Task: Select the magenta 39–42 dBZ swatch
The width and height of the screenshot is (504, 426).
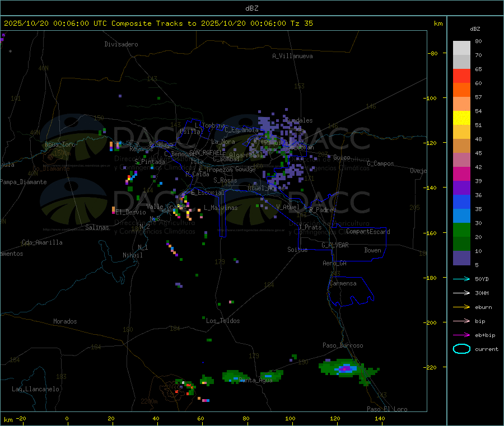Action: pyautogui.click(x=461, y=174)
